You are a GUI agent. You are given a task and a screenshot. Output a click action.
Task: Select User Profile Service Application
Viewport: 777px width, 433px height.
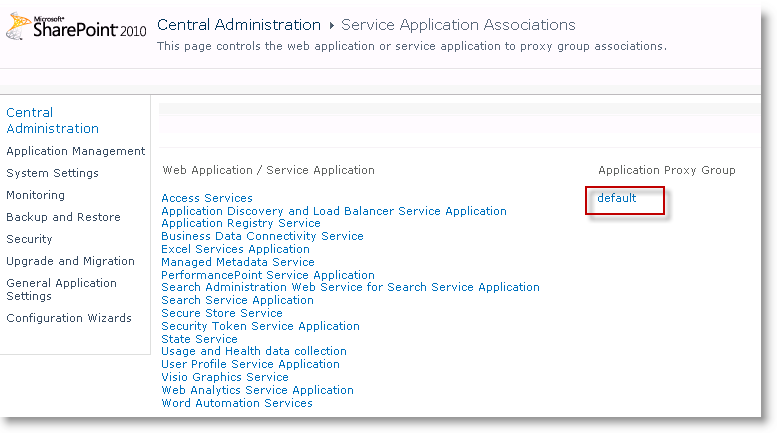(250, 364)
